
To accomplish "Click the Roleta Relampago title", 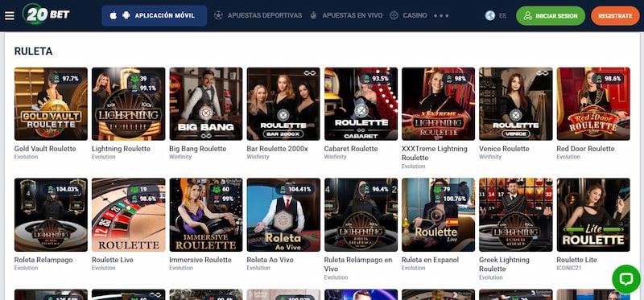I will pos(43,260).
